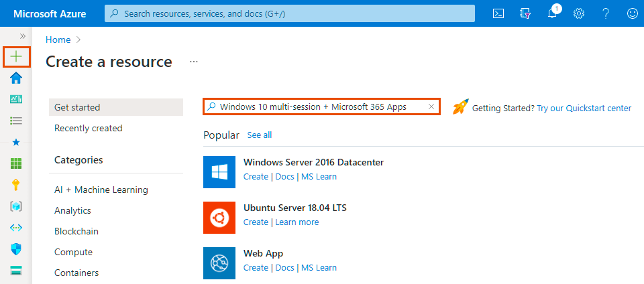
Task: Click the Try our Quickstart center link
Action: coord(584,109)
